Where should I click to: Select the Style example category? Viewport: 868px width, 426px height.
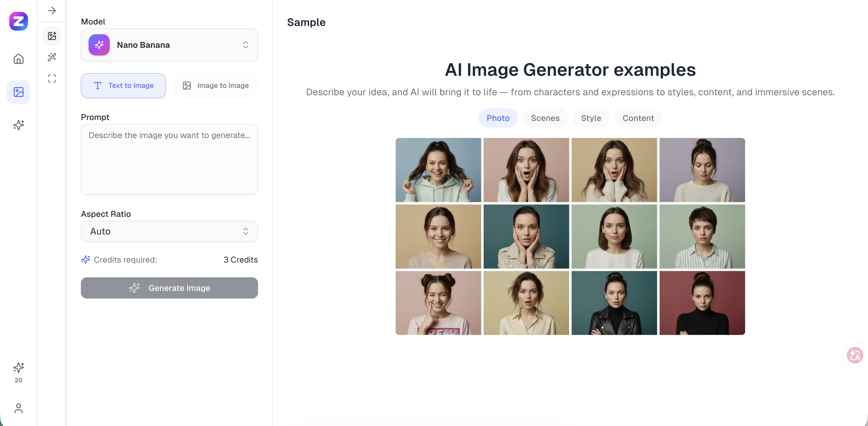[x=590, y=118]
